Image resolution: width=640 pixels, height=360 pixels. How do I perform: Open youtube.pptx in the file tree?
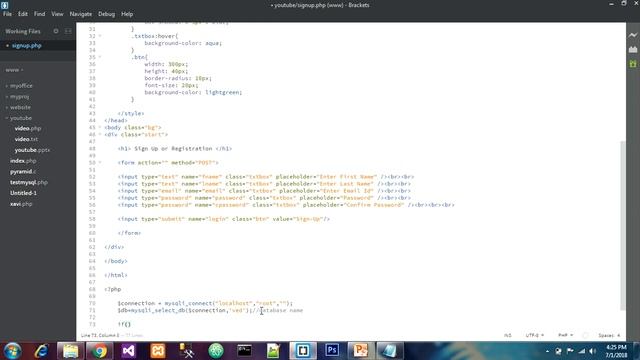point(32,150)
